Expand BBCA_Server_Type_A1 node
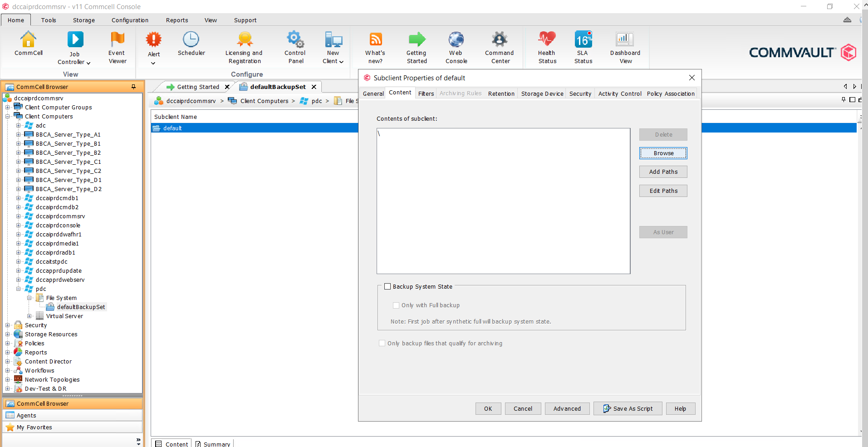 [x=19, y=135]
